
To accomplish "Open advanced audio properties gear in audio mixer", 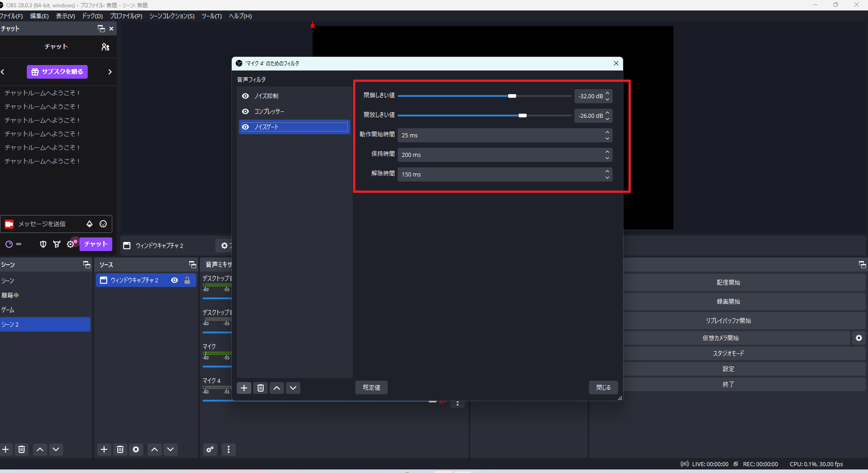I will 209,449.
